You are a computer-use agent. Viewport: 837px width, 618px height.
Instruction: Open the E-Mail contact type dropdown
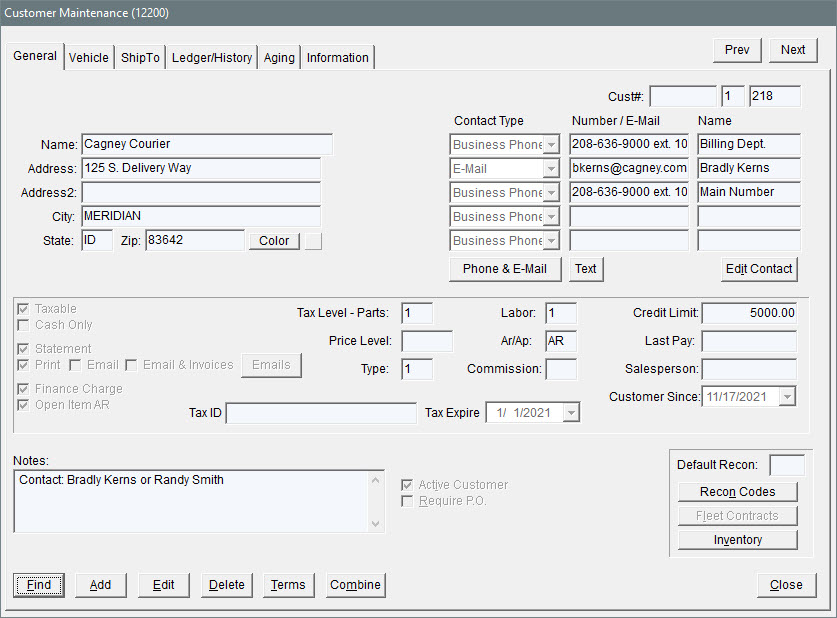pyautogui.click(x=551, y=169)
